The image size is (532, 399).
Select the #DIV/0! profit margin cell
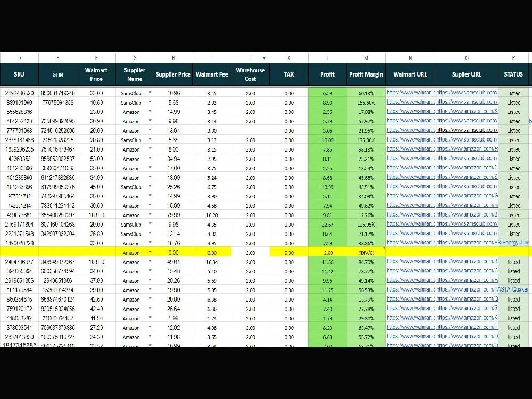click(366, 253)
